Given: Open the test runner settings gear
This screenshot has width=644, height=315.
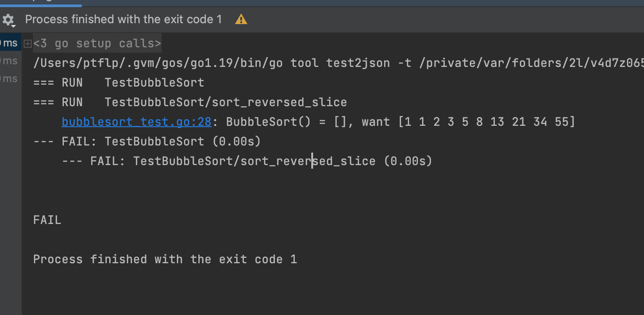Looking at the screenshot, I should click(x=8, y=20).
